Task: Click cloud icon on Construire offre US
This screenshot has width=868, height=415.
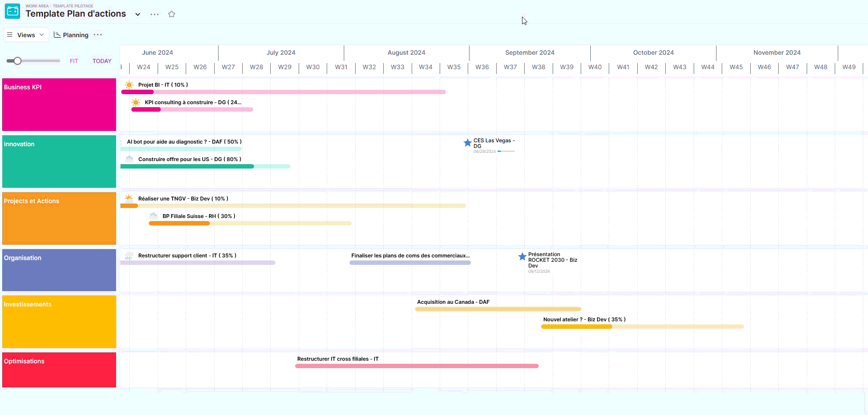Action: [x=129, y=159]
